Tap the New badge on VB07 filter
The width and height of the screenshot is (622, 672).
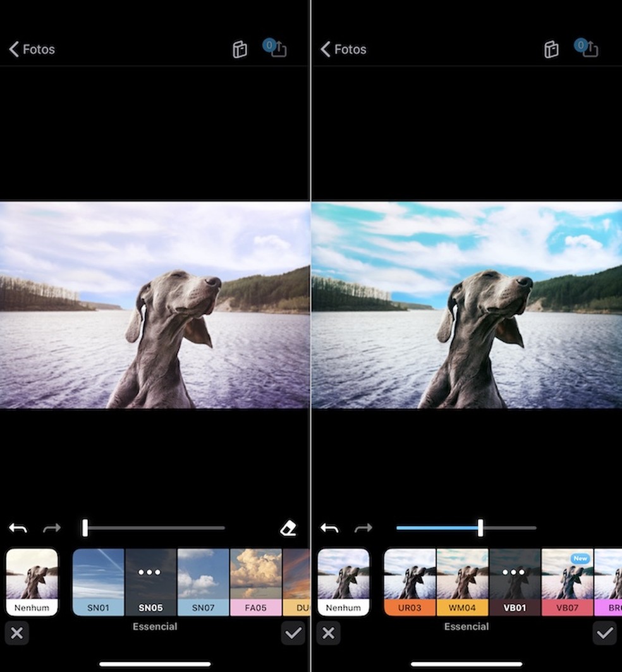580,559
